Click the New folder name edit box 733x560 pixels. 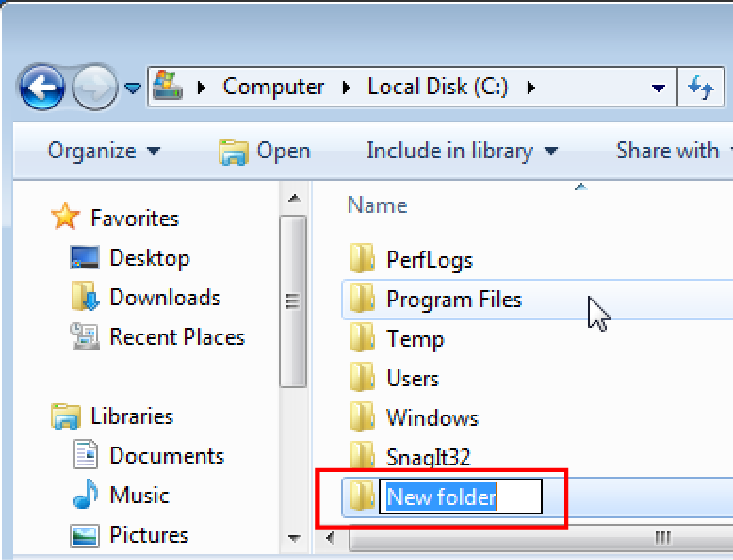(x=460, y=497)
